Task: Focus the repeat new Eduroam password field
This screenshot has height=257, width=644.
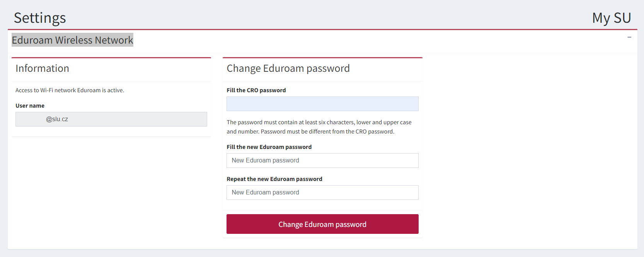Action: pos(322,193)
